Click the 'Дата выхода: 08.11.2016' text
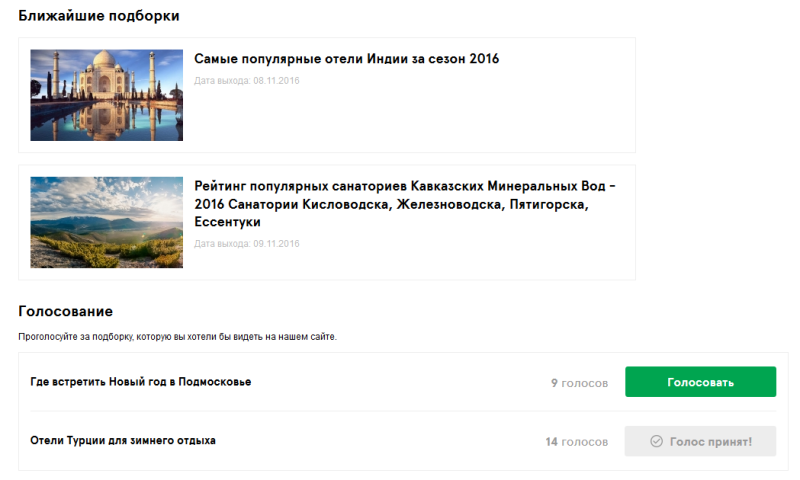The height and width of the screenshot is (480, 800). click(246, 81)
